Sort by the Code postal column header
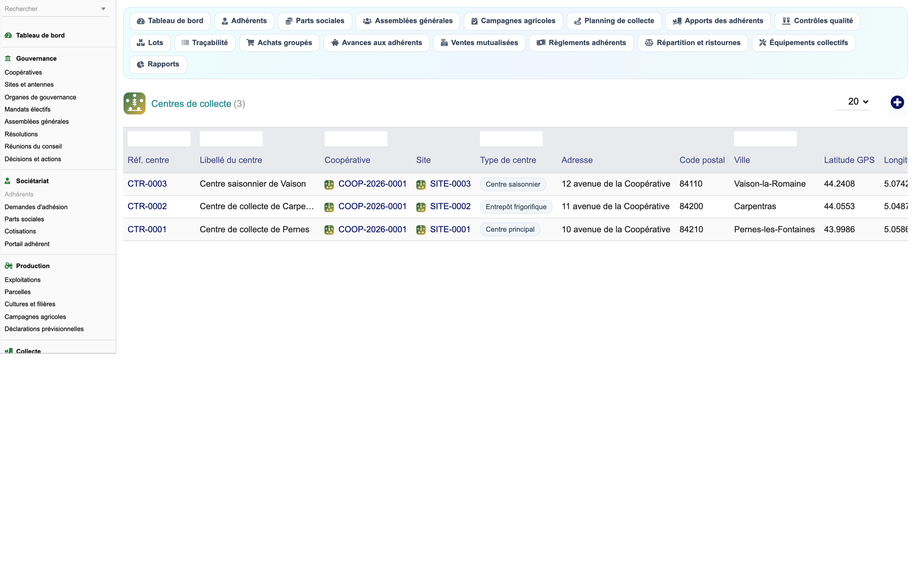924x572 pixels. tap(702, 160)
